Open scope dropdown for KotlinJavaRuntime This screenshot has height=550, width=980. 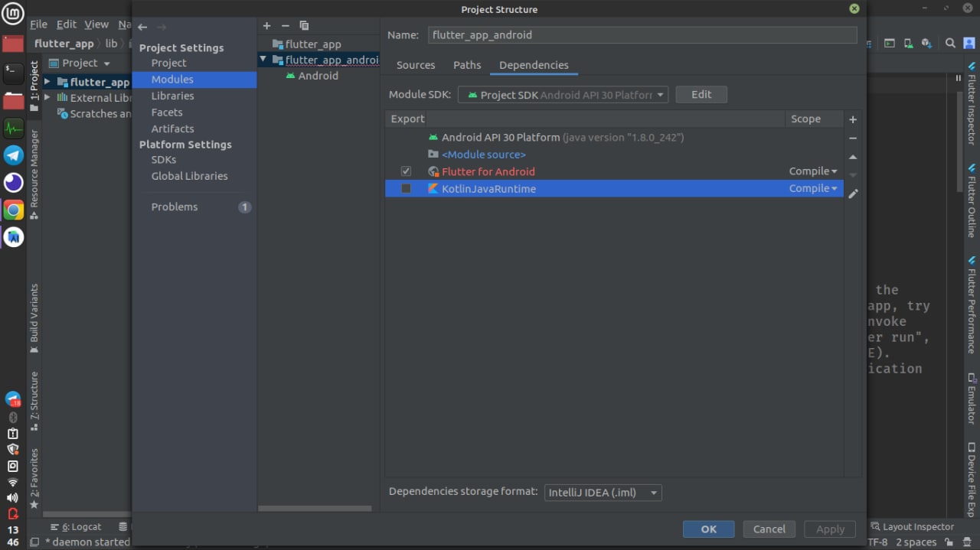point(813,188)
